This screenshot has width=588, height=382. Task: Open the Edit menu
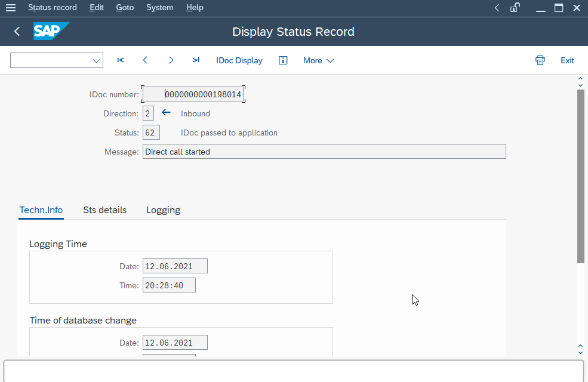[96, 8]
